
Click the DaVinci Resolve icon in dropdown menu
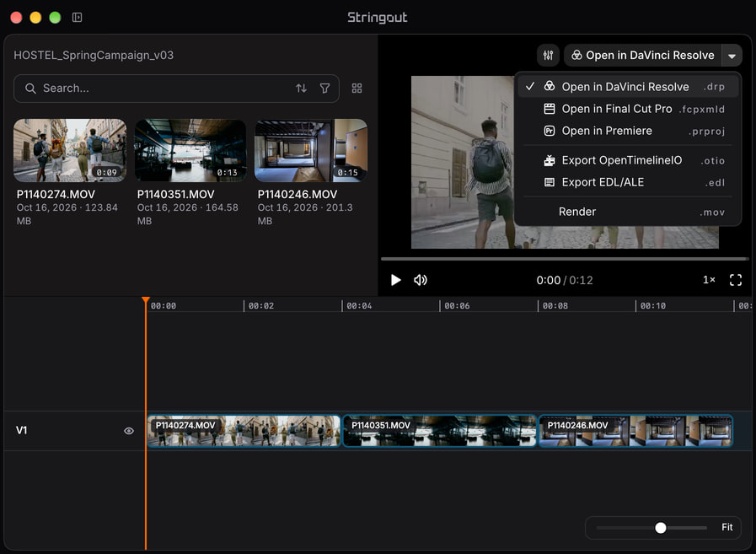(x=550, y=86)
